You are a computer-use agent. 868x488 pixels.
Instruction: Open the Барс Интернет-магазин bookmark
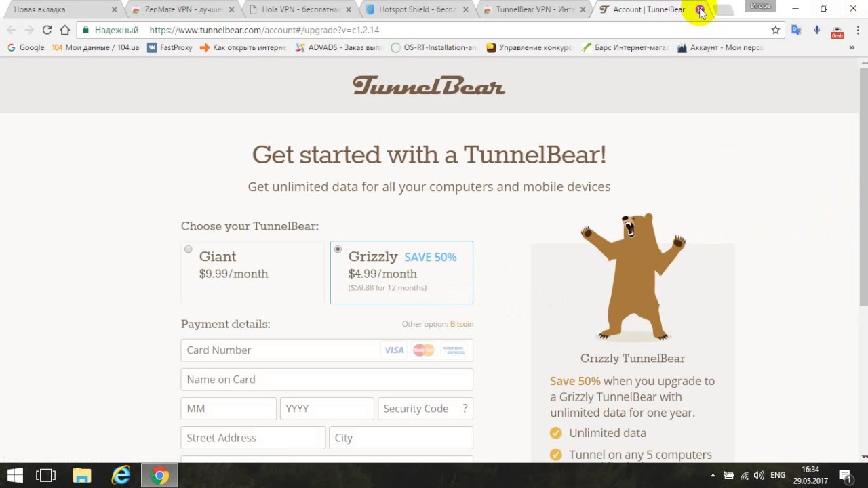(x=625, y=47)
